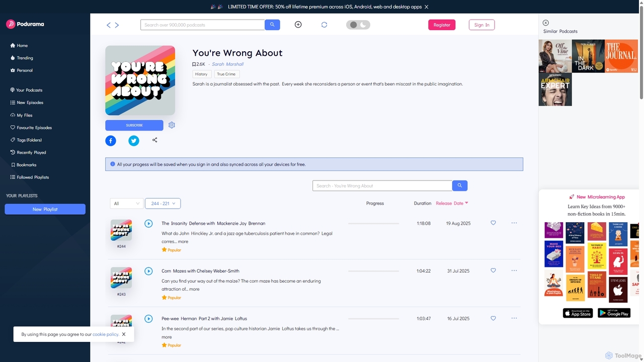644x362 pixels.
Task: Click progress bar of Corn Mazes episode
Action: point(373,271)
